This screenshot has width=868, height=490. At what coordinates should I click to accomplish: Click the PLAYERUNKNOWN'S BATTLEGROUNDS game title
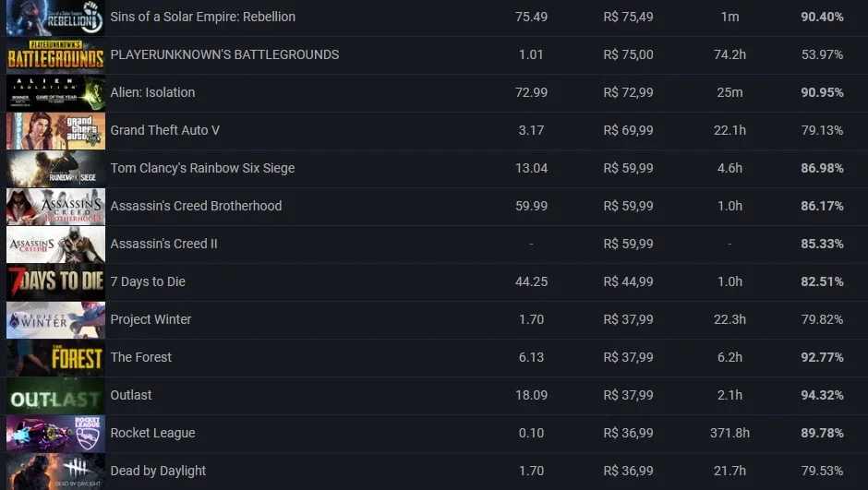(x=224, y=54)
